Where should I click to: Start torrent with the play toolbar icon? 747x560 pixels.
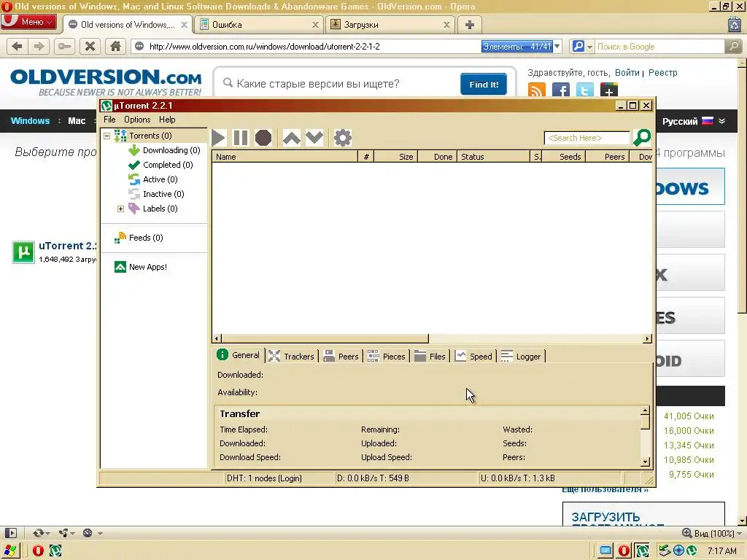[x=218, y=138]
